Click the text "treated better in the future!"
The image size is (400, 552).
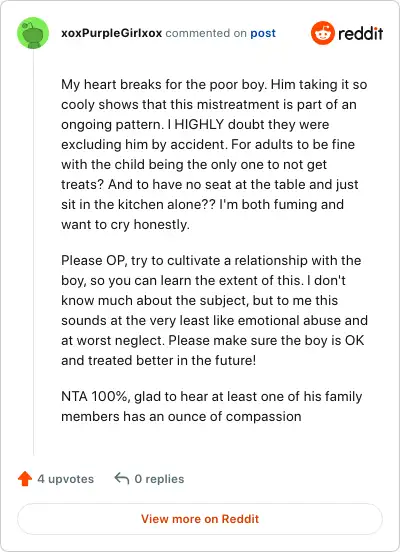[x=172, y=360]
